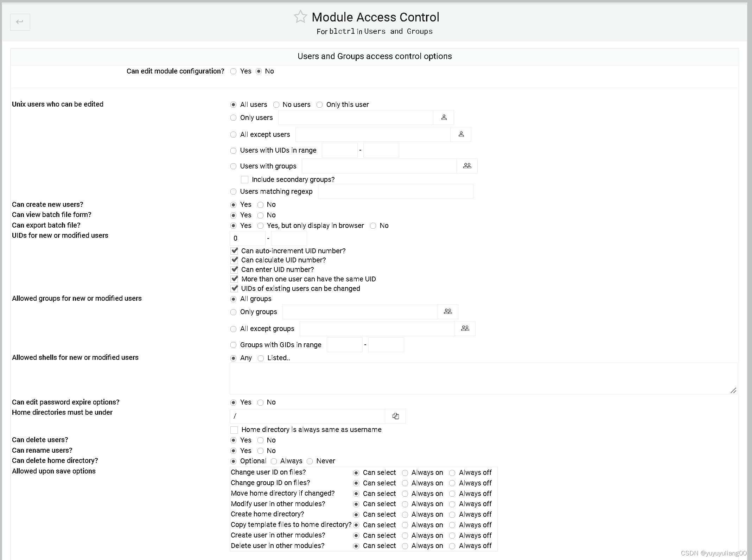The image size is (752, 560).
Task: Open the group picker beside Only groups field
Action: [x=447, y=312]
